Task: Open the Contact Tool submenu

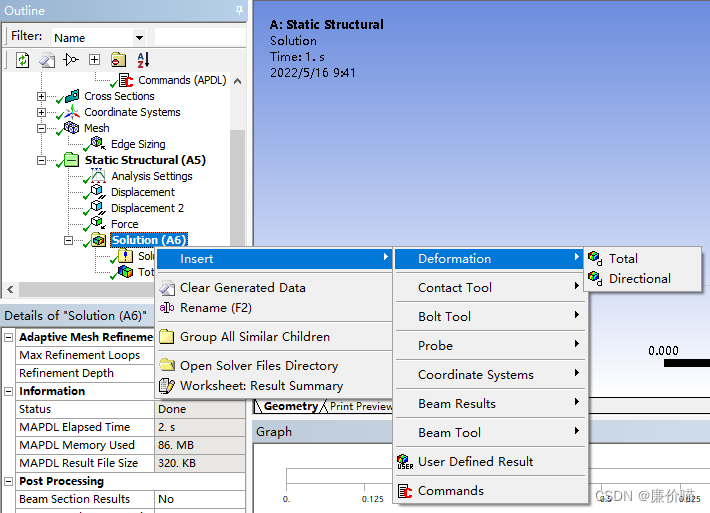Action: point(491,288)
